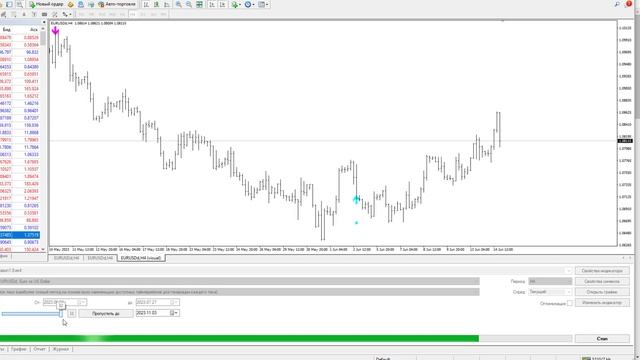
Task: Click the Новый ордер toolbar button
Action: click(x=46, y=4)
